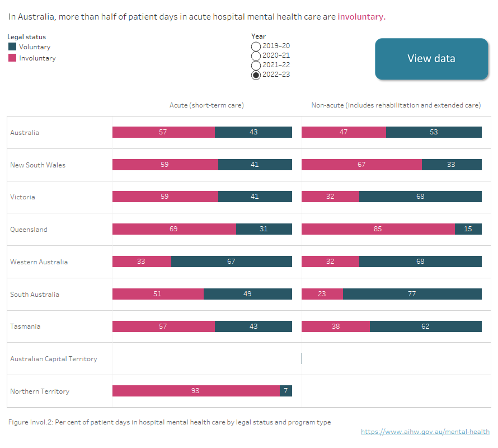
Task: Select the 2020–21 year option
Action: [256, 56]
